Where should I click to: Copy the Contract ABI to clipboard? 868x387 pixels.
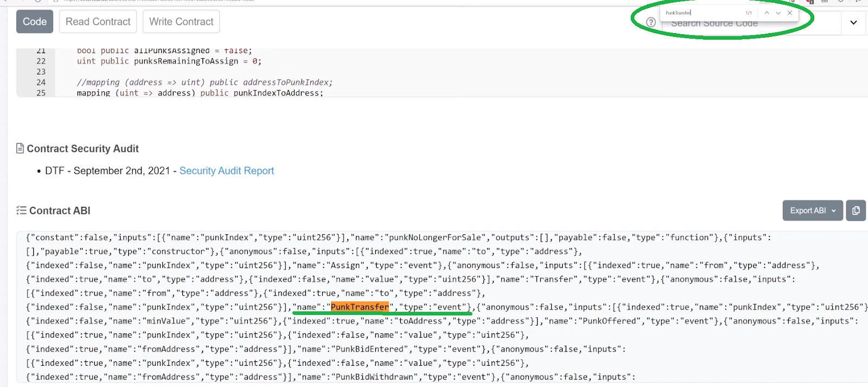pyautogui.click(x=856, y=211)
